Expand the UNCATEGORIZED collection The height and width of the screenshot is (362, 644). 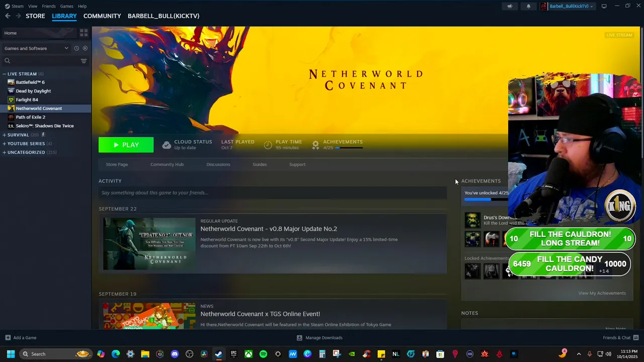click(x=4, y=152)
